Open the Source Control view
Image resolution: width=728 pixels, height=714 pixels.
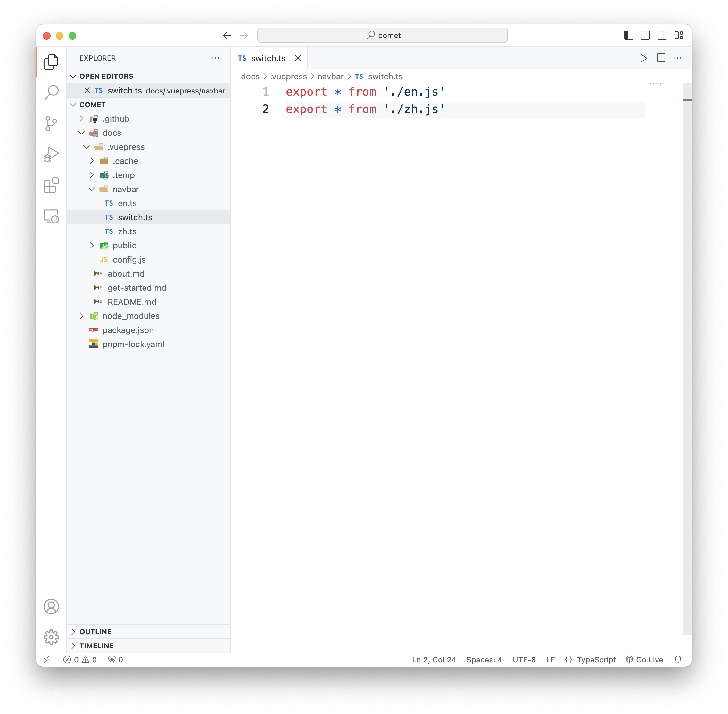51,123
